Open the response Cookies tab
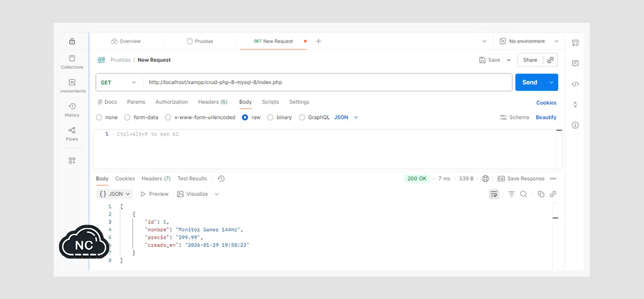Image resolution: width=644 pixels, height=299 pixels. click(125, 179)
